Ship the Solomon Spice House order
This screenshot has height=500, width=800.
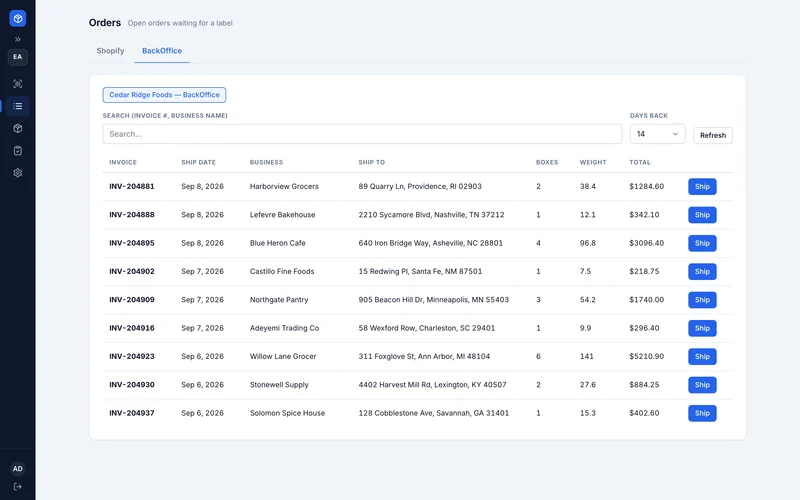coord(702,413)
